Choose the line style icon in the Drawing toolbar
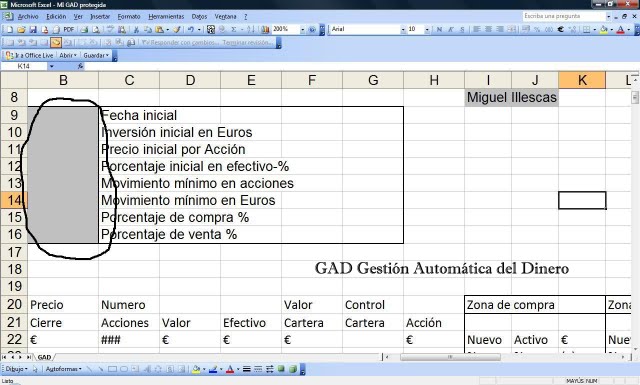This screenshot has height=385, width=640. click(247, 369)
